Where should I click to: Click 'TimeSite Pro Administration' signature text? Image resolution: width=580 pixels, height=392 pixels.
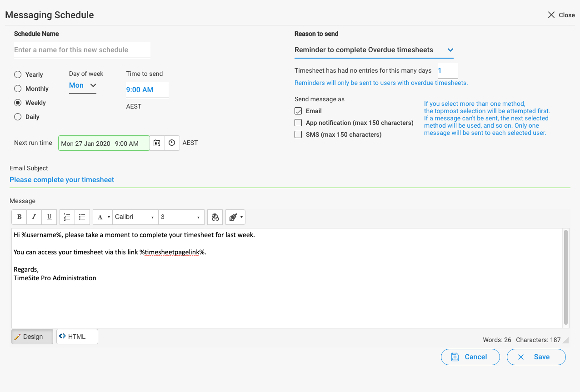[x=55, y=278]
